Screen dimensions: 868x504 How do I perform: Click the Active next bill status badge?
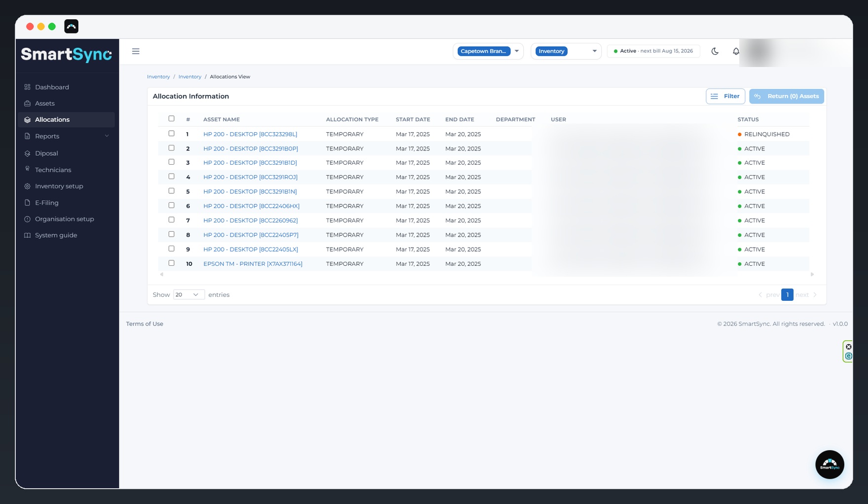tap(653, 51)
